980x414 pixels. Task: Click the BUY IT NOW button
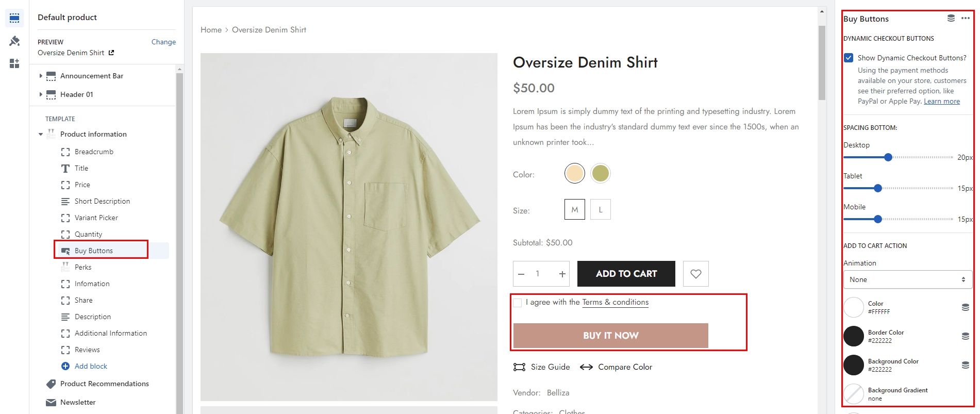pos(610,336)
